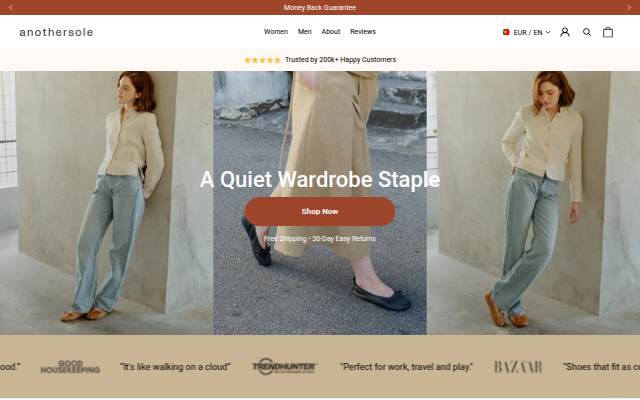
Task: Open the Women menu
Action: coord(276,31)
